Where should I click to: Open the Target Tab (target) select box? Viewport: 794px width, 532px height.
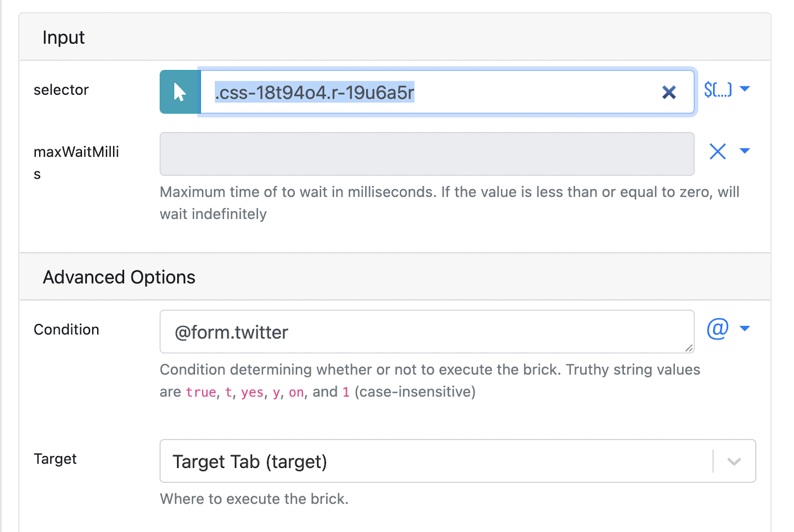click(x=458, y=461)
